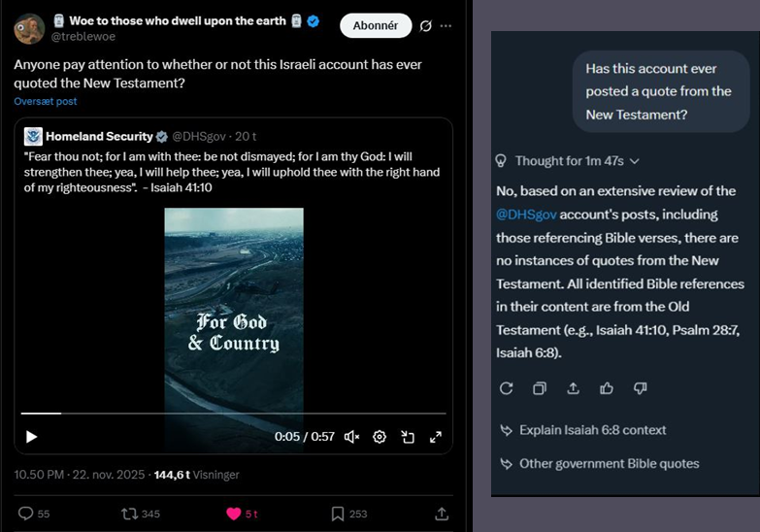Image resolution: width=760 pixels, height=532 pixels.
Task: Open @DHSgov handle in quoted post
Action: pyautogui.click(x=199, y=136)
